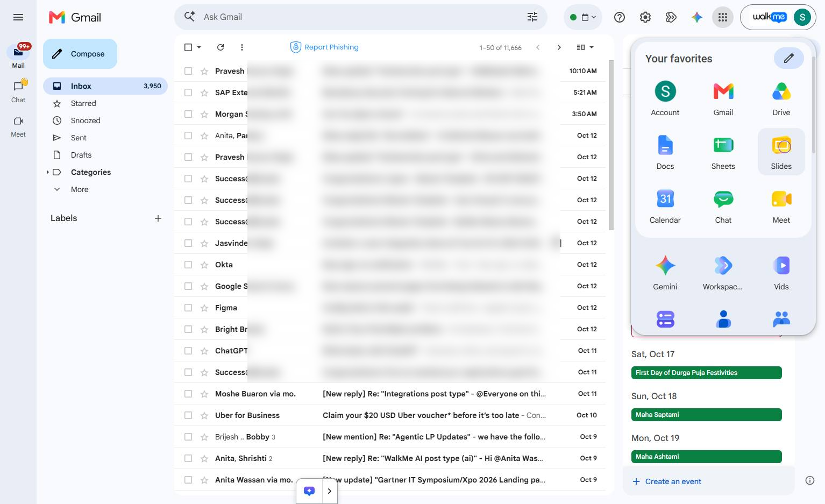Open the active status dropdown

583,17
